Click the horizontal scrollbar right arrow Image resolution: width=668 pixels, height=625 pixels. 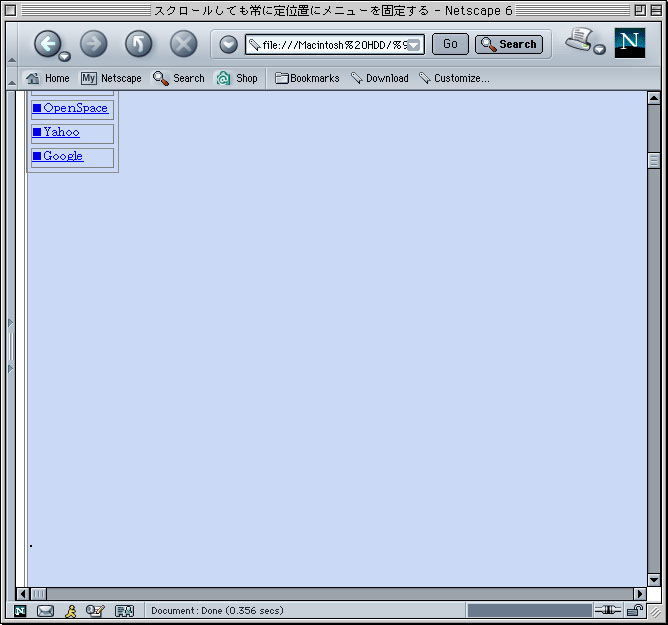pos(639,594)
